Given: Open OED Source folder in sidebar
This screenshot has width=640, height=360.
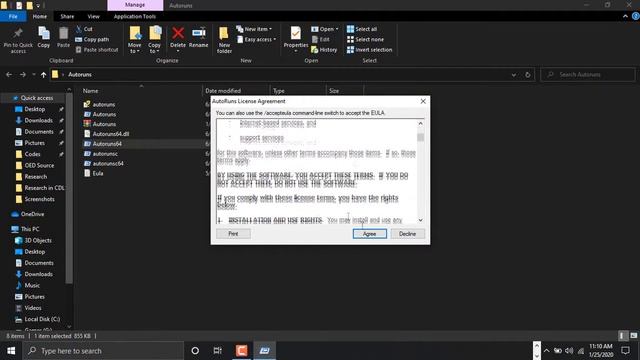Looking at the screenshot, I should (x=39, y=165).
